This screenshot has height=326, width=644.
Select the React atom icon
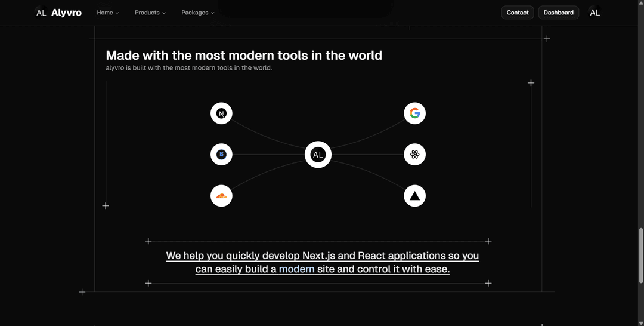click(x=414, y=155)
